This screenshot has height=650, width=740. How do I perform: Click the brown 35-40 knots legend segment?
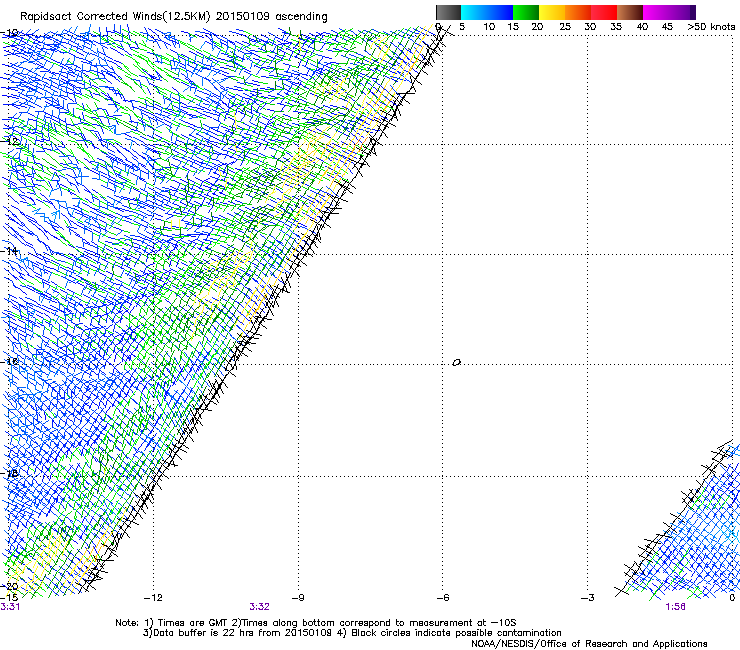(x=630, y=12)
